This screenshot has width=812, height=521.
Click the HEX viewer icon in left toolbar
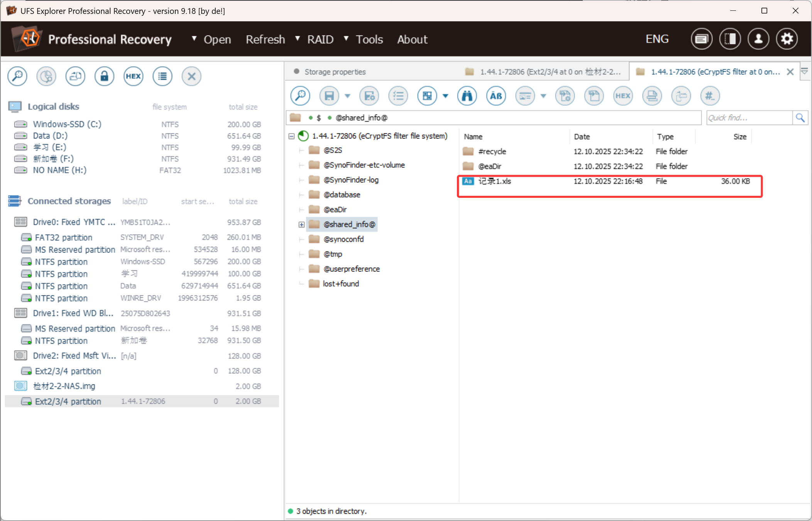(133, 76)
